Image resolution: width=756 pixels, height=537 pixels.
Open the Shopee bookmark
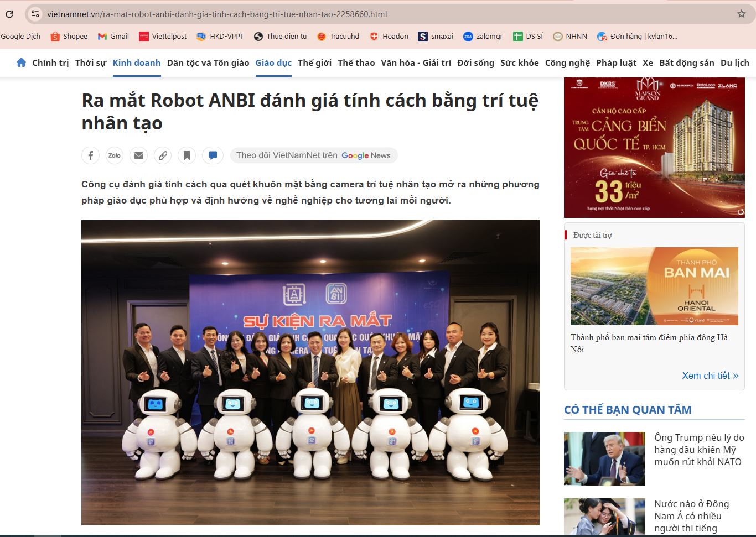pos(69,37)
